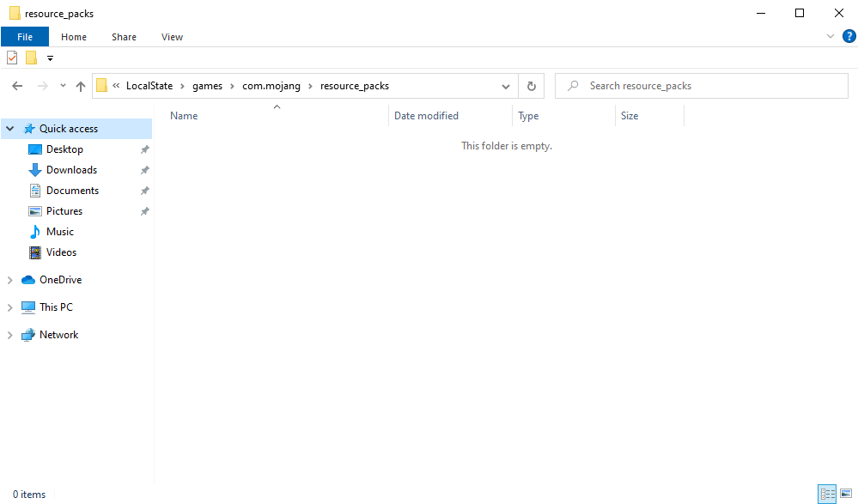This screenshot has height=504, width=858.
Task: Switch to Details view in status bar
Action: 827,494
